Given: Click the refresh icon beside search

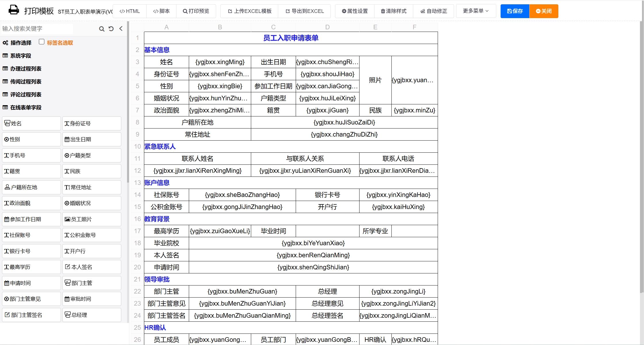Looking at the screenshot, I should (x=111, y=29).
